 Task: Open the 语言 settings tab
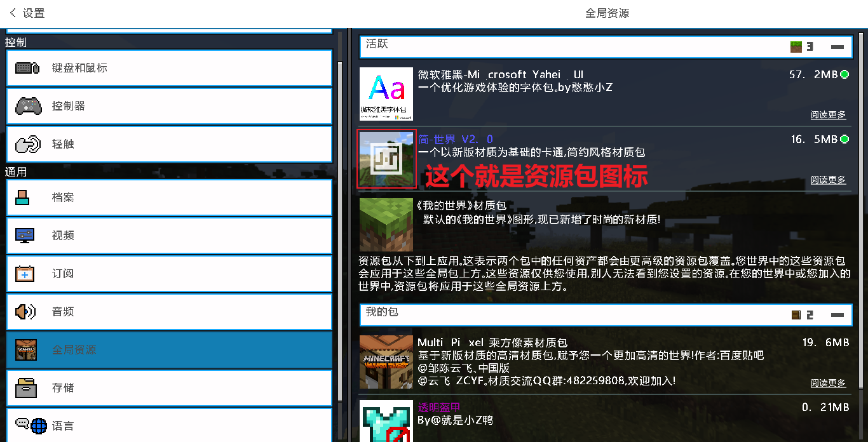tap(169, 425)
